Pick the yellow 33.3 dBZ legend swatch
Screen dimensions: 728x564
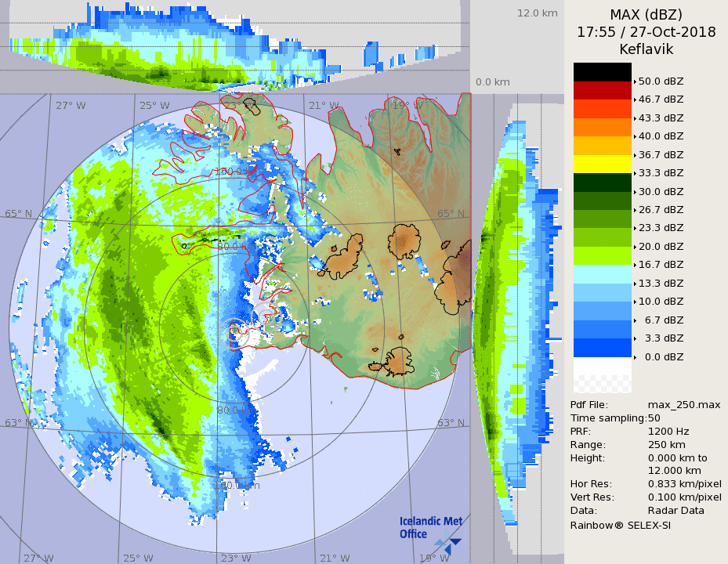coord(602,164)
